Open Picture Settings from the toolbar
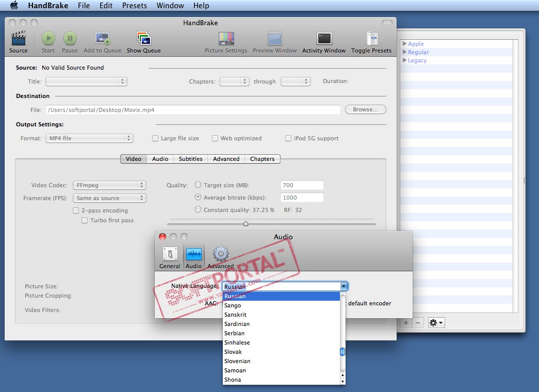 226,39
